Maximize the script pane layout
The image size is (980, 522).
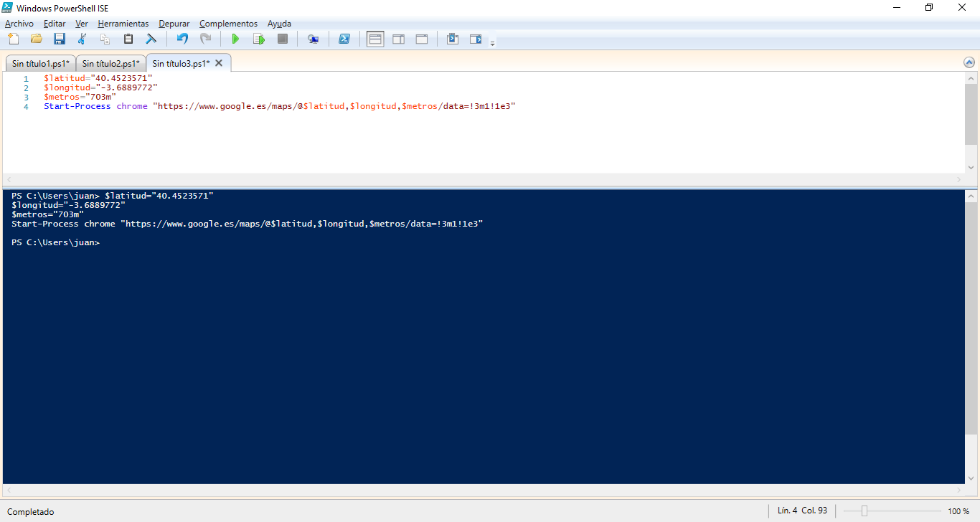[422, 39]
